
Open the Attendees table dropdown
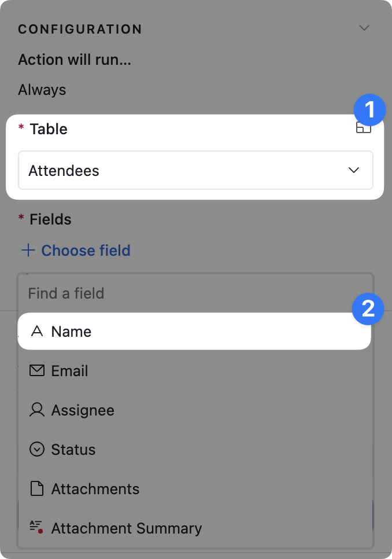click(195, 170)
